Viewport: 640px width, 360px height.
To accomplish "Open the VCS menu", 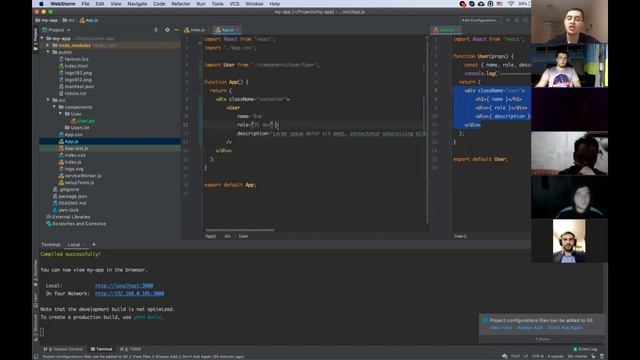I will click(x=234, y=4).
